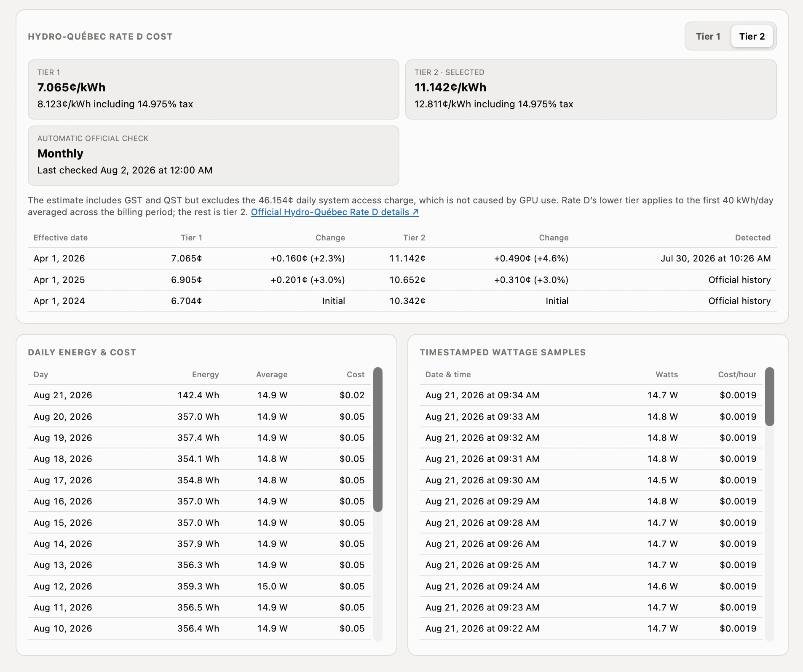Select the Aug 16, 2026 daily row

pos(199,501)
